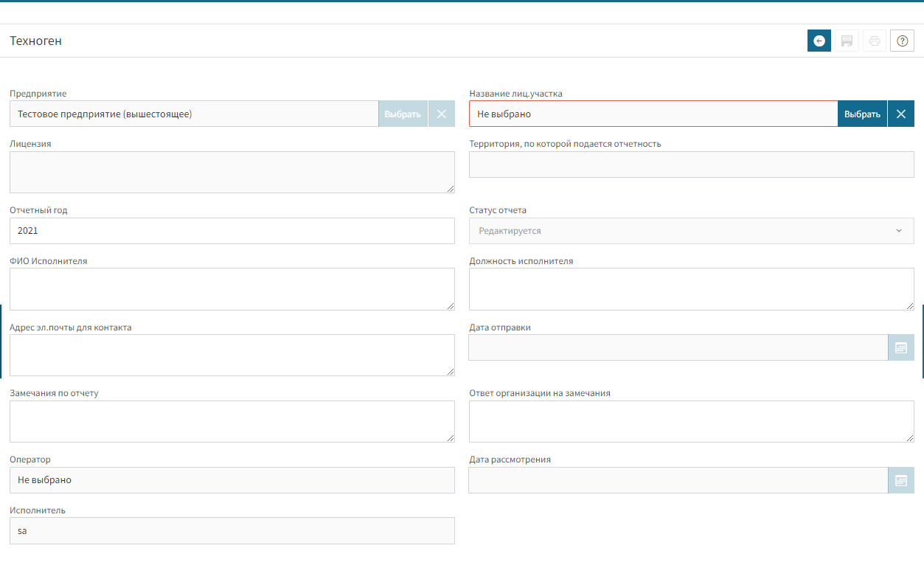This screenshot has width=924, height=565.
Task: Click the Ответ организации на замечания field
Action: (691, 421)
